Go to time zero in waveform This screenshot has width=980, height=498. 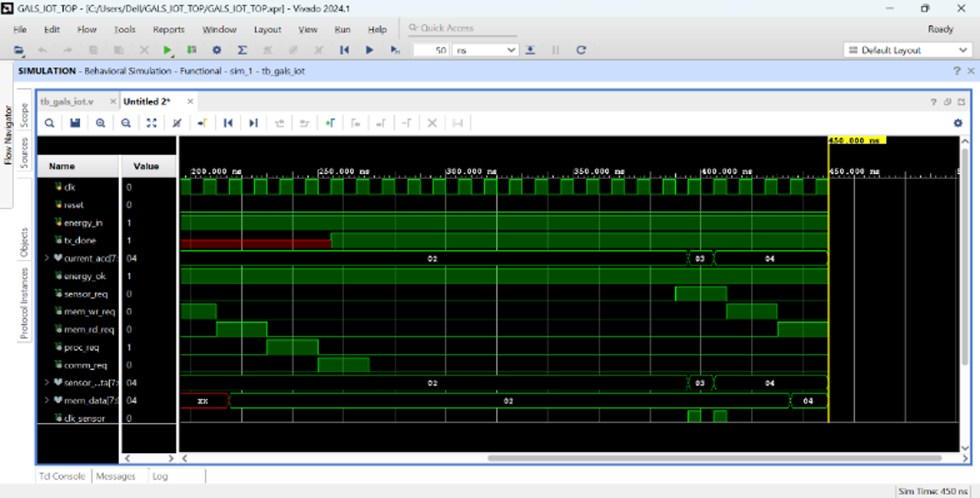click(x=228, y=123)
